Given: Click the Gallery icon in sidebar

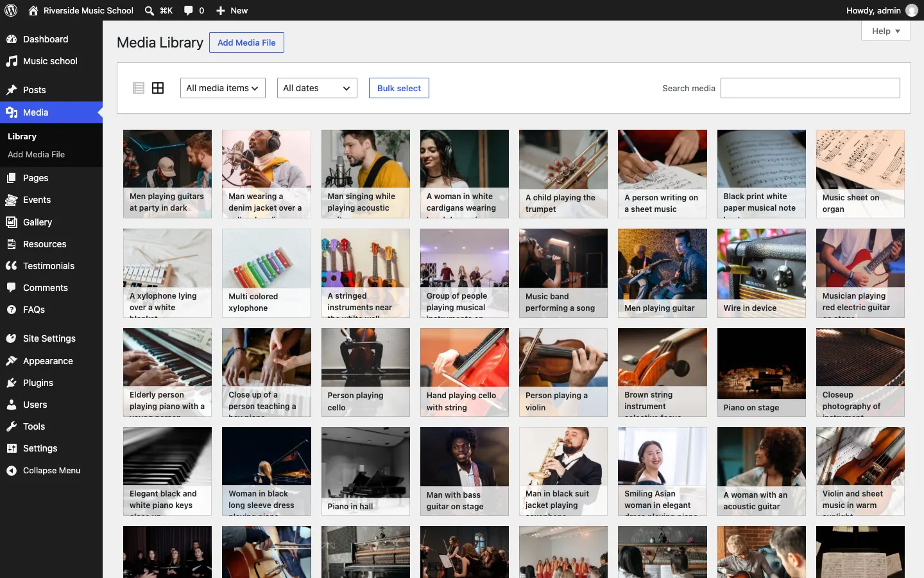Looking at the screenshot, I should tap(12, 222).
